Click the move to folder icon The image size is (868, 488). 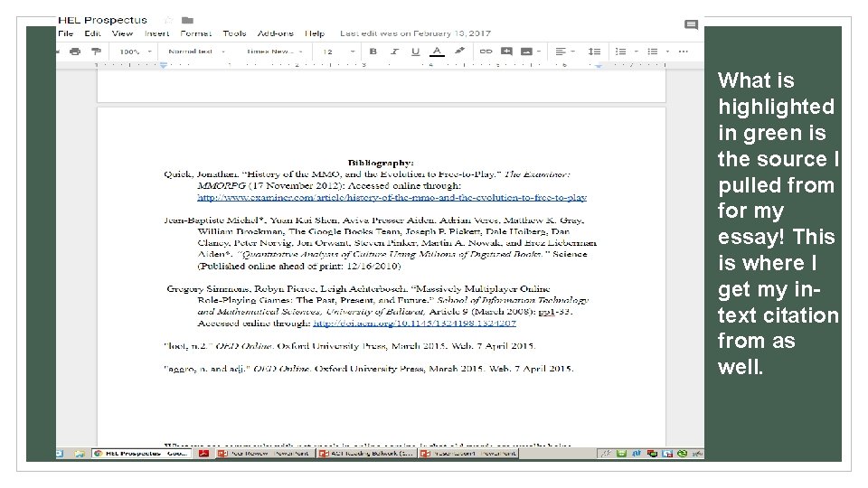(188, 20)
